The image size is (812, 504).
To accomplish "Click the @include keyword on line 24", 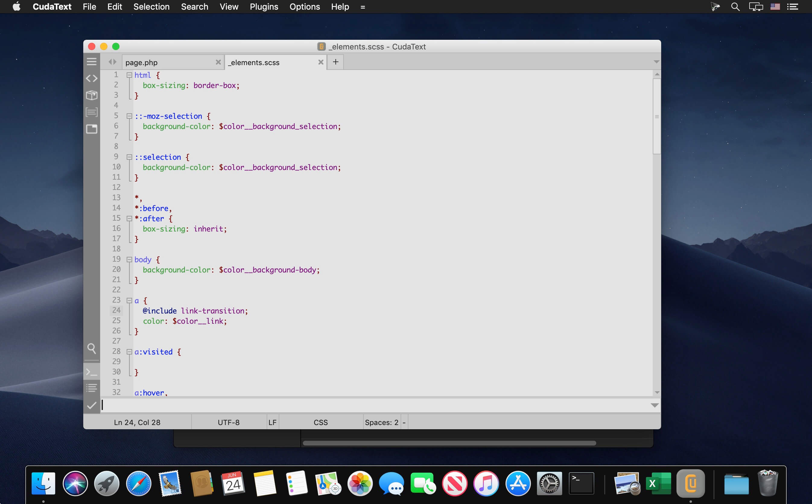I will 160,311.
